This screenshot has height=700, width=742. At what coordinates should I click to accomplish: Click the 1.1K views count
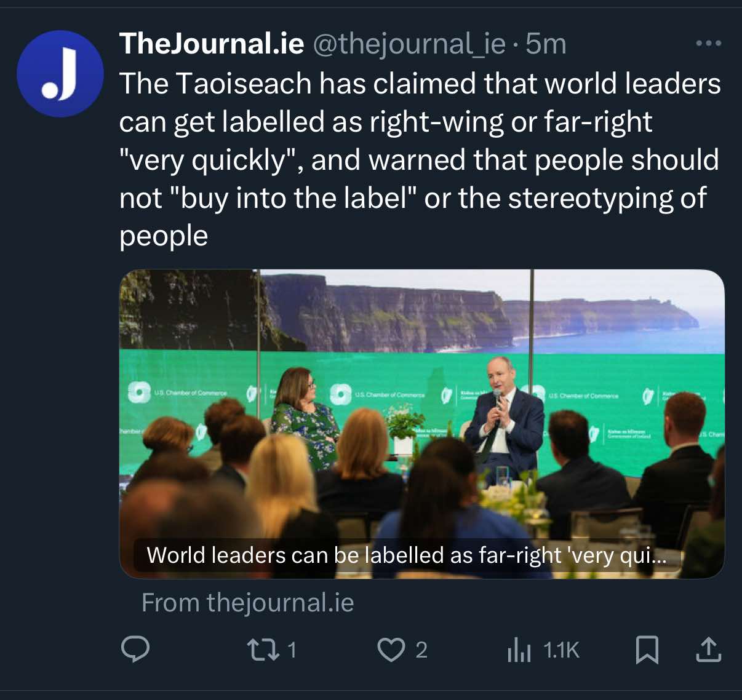coord(561,650)
